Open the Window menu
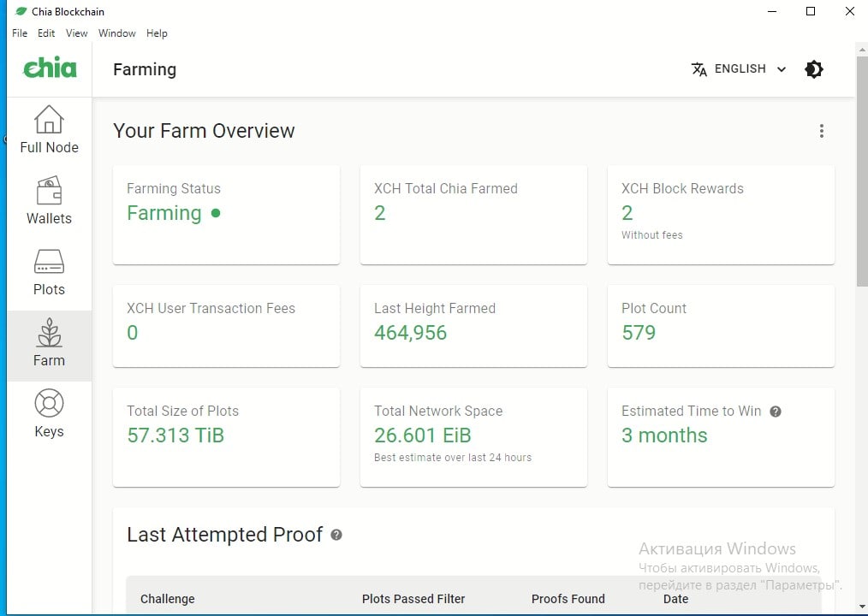 [116, 33]
